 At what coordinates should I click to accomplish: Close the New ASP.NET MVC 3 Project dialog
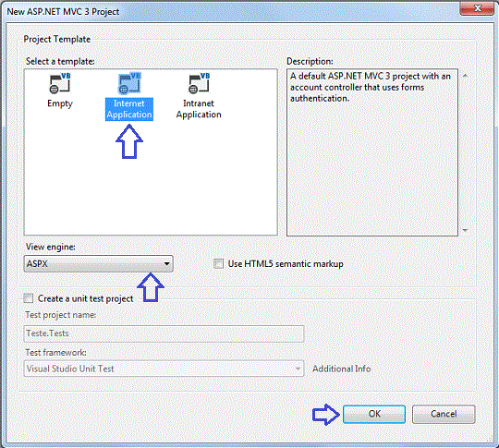click(x=477, y=8)
